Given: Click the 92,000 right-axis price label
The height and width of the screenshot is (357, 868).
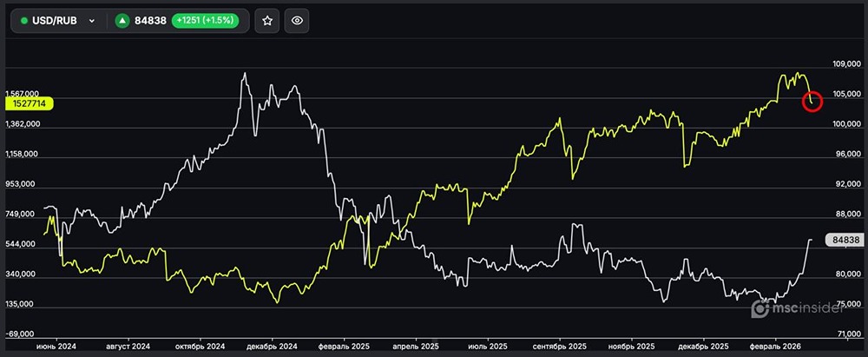Looking at the screenshot, I should click(849, 185).
